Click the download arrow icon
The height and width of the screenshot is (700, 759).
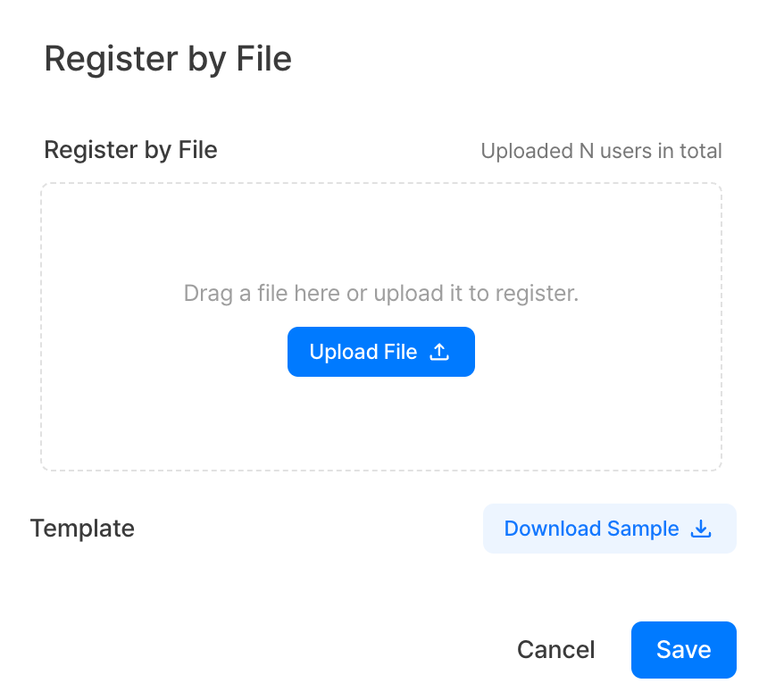(x=702, y=529)
